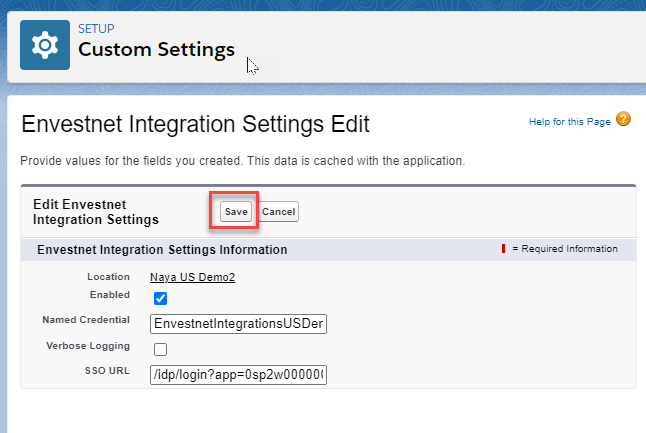Focus the SSO URL input field
Viewport: 646px width, 433px height.
238,374
